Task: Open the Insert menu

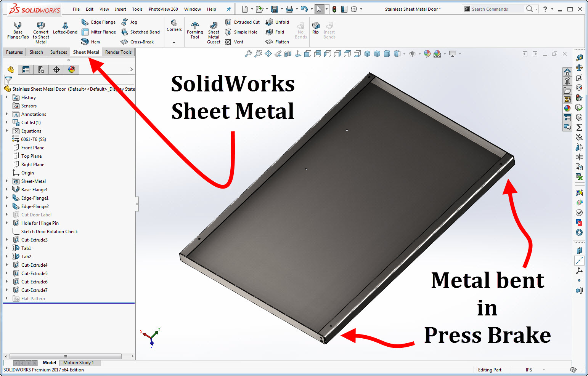Action: click(x=120, y=9)
